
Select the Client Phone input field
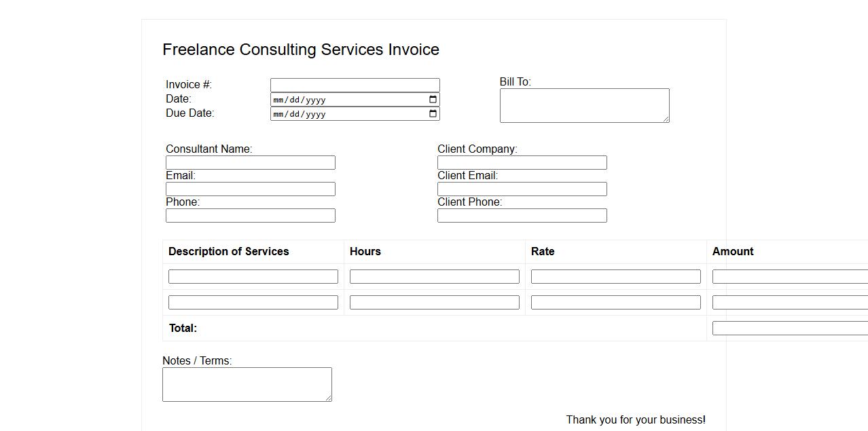[x=522, y=216]
